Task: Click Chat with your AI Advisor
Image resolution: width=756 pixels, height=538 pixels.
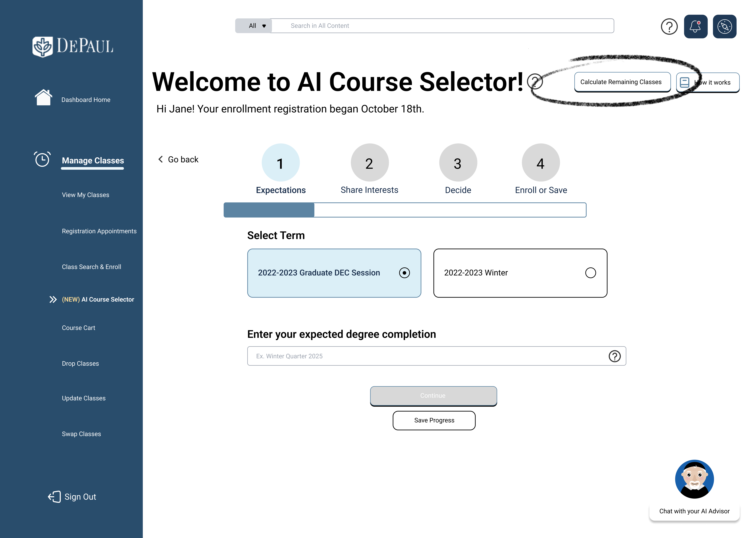Action: (x=694, y=511)
